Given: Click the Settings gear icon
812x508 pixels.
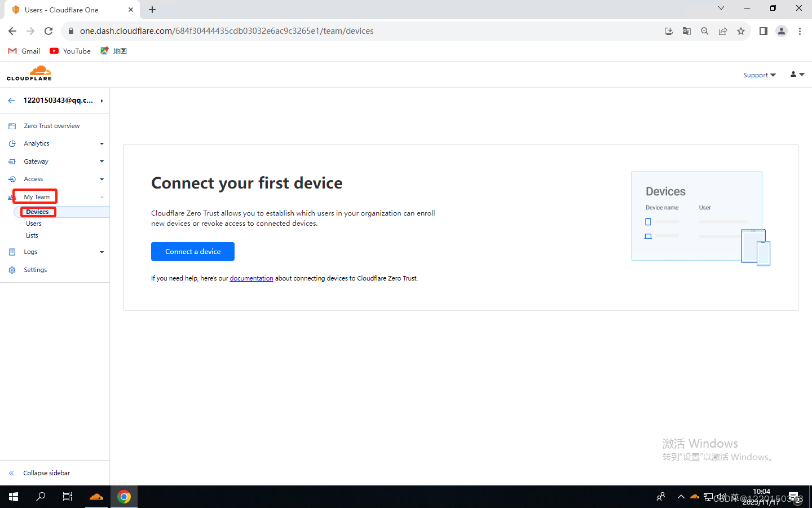Looking at the screenshot, I should (12, 270).
